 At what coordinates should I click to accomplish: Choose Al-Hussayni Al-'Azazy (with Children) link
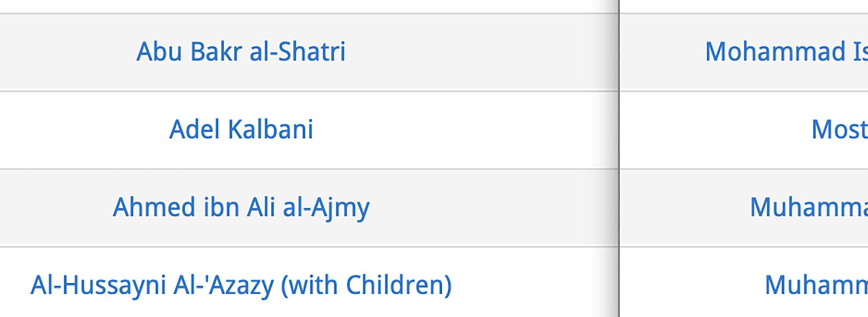point(241,285)
